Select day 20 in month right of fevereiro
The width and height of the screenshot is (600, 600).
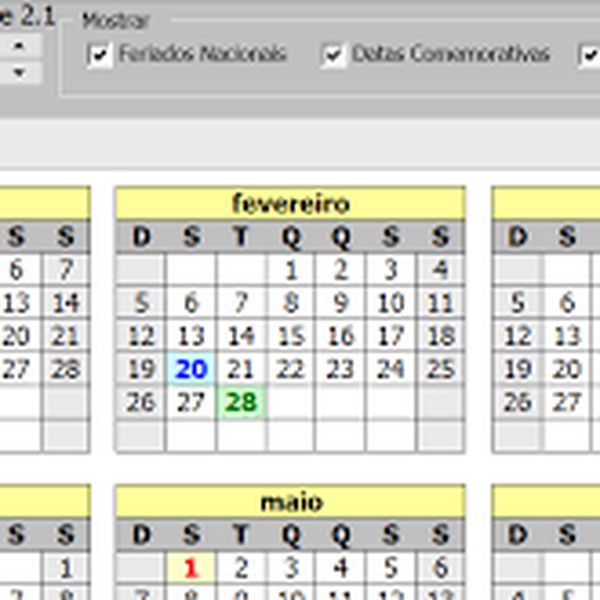567,369
